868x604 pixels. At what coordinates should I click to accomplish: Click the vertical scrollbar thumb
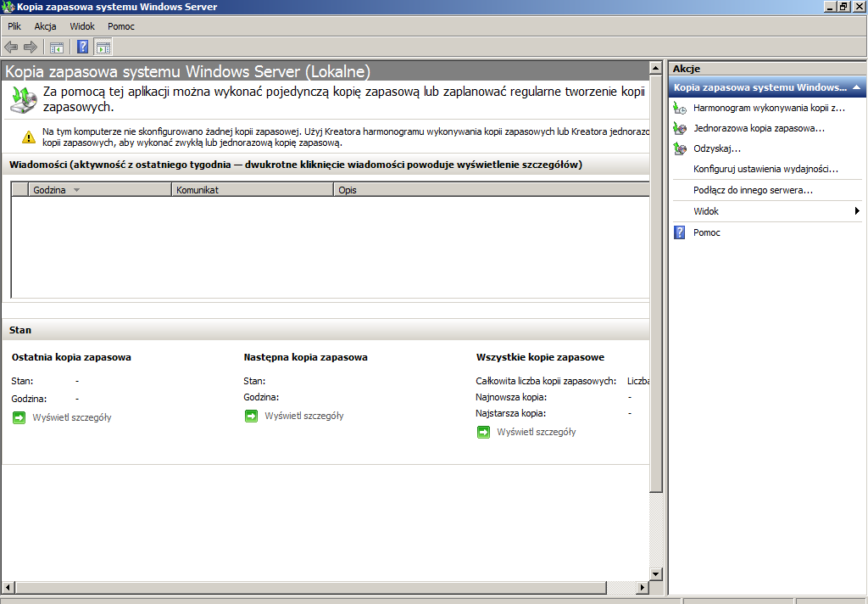655,283
